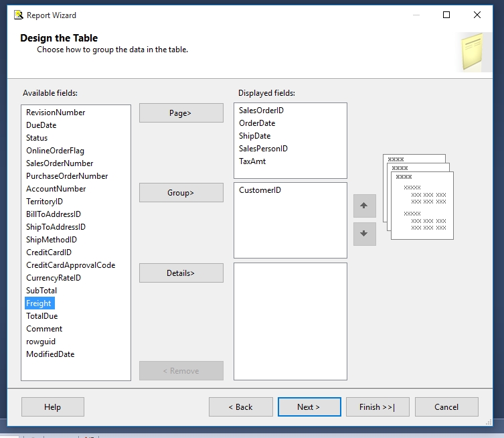The height and width of the screenshot is (438, 504).
Task: Click the move up arrow button
Action: (364, 206)
